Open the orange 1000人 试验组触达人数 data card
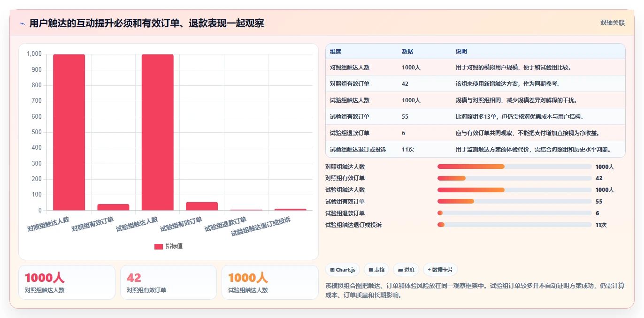 click(x=270, y=282)
